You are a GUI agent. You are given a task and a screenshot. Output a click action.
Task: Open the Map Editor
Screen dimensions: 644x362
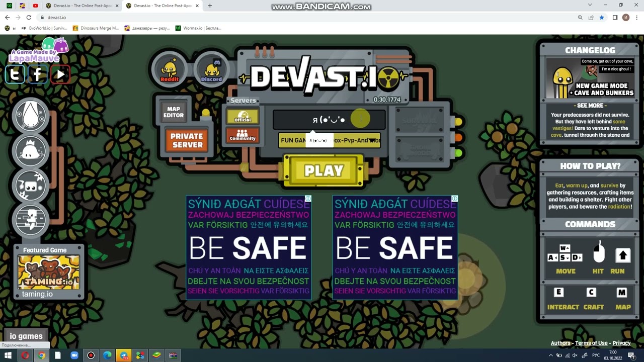[x=174, y=112]
